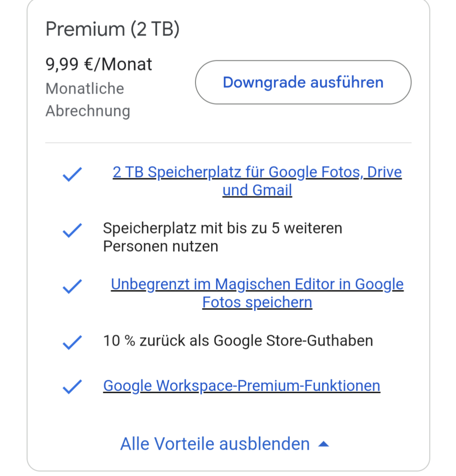Click checkmark beside 2 TB Speicherplatz feature
Viewport: 456px width, 476px height.
71,175
